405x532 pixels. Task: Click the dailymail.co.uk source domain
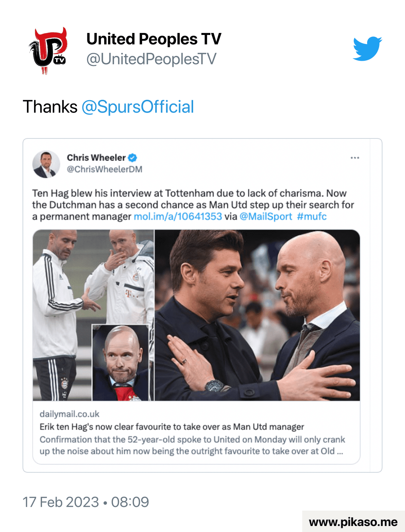point(69,414)
